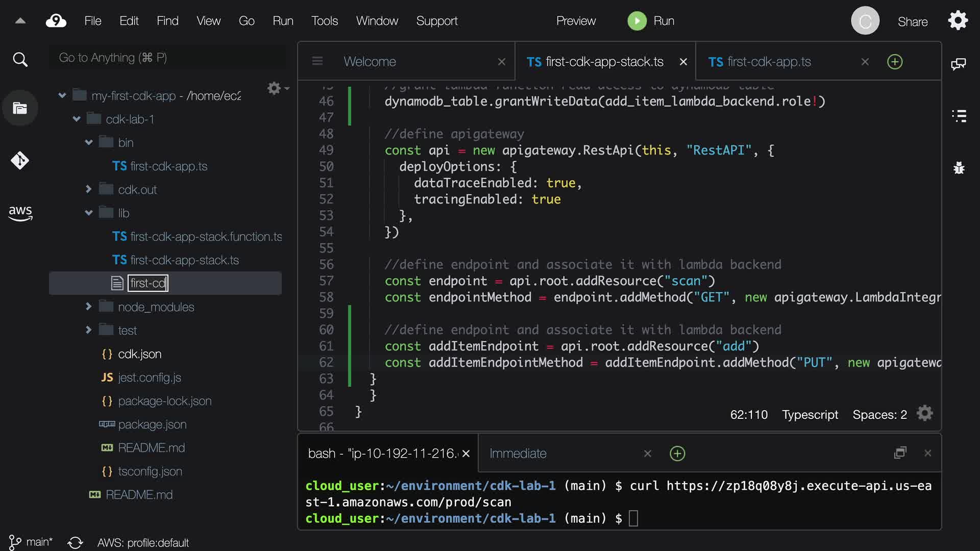Open the Tools menu
Image resolution: width=980 pixels, height=551 pixels.
[x=324, y=21]
